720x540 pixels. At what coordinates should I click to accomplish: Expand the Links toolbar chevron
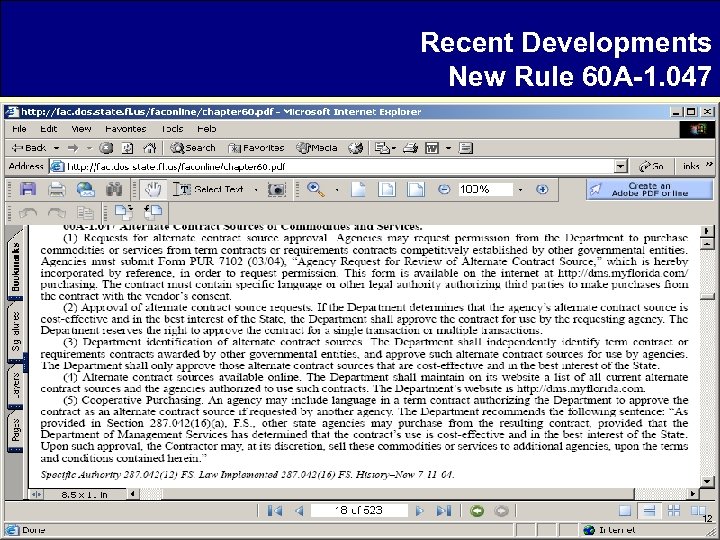(x=709, y=163)
